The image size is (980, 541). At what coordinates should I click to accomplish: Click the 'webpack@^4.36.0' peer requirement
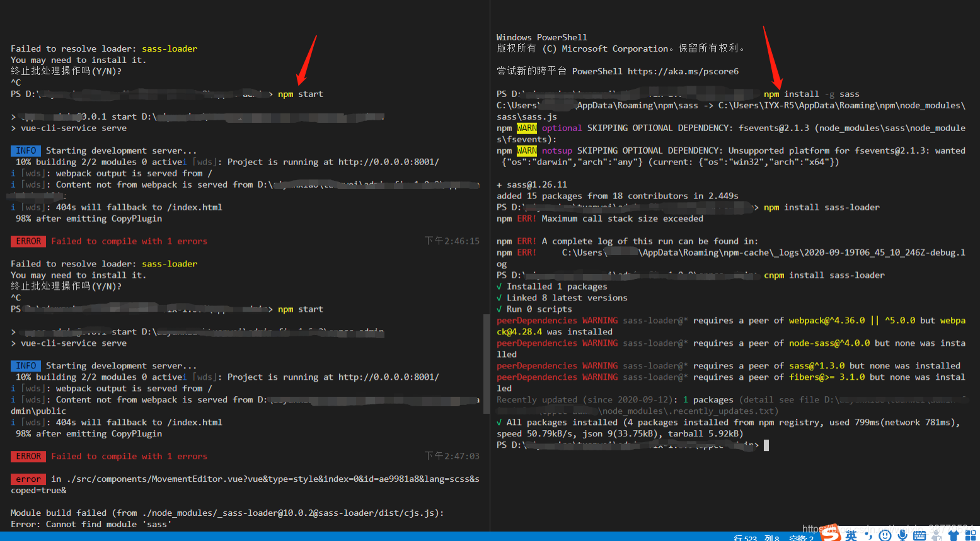(x=827, y=321)
